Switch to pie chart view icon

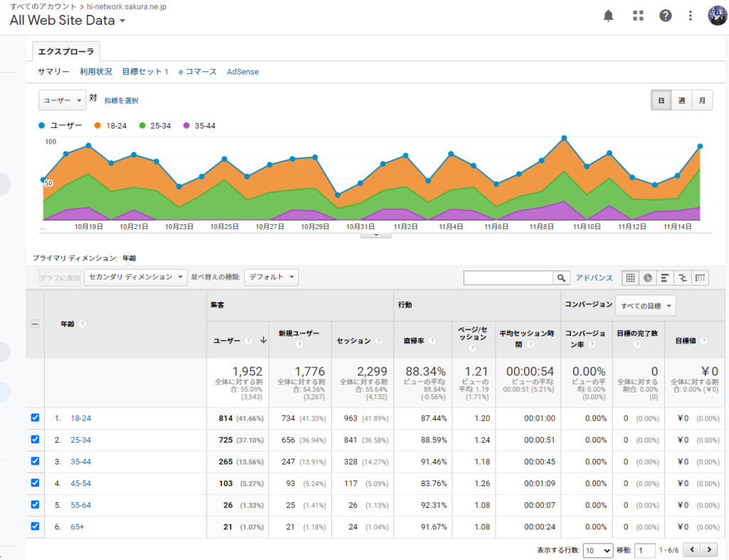(648, 278)
